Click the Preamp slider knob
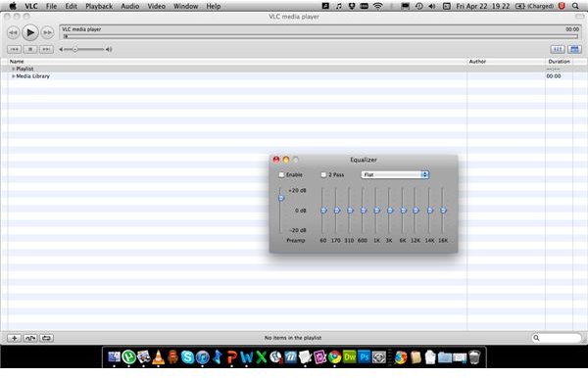 [281, 198]
